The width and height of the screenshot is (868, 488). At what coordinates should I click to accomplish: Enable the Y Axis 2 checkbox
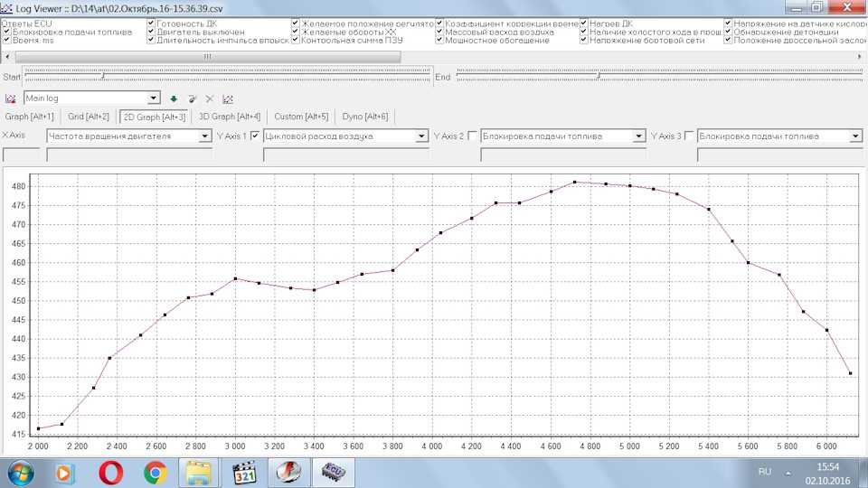click(x=472, y=136)
